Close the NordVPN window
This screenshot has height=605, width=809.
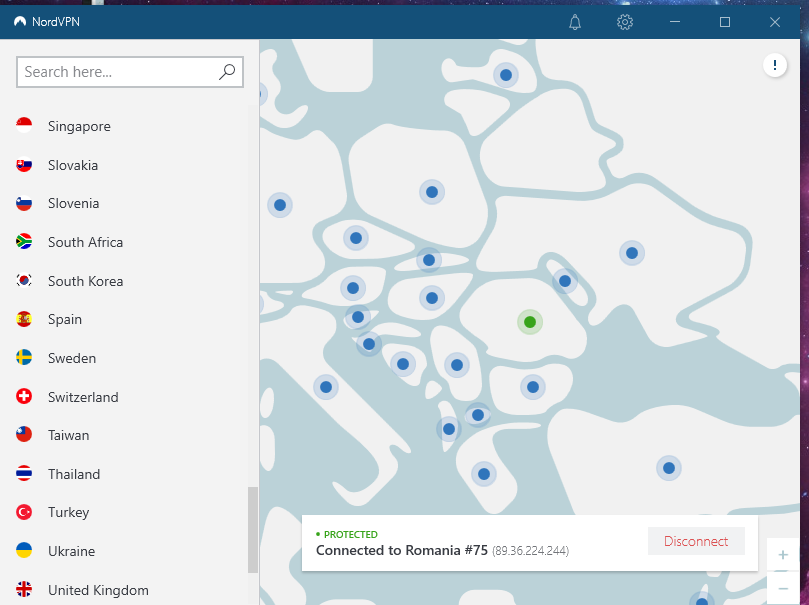[774, 22]
